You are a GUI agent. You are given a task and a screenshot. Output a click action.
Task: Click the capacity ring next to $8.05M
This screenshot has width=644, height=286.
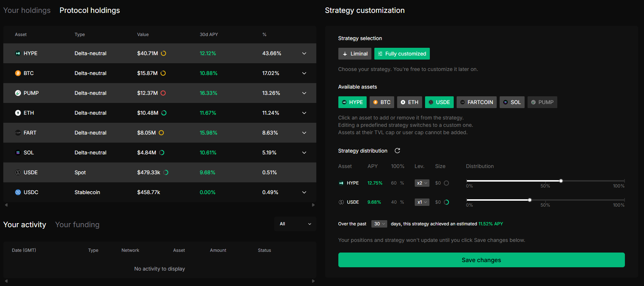(x=161, y=133)
